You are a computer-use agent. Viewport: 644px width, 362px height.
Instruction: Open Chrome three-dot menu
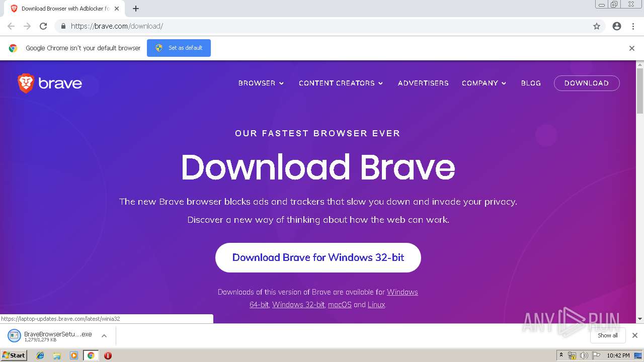(633, 26)
